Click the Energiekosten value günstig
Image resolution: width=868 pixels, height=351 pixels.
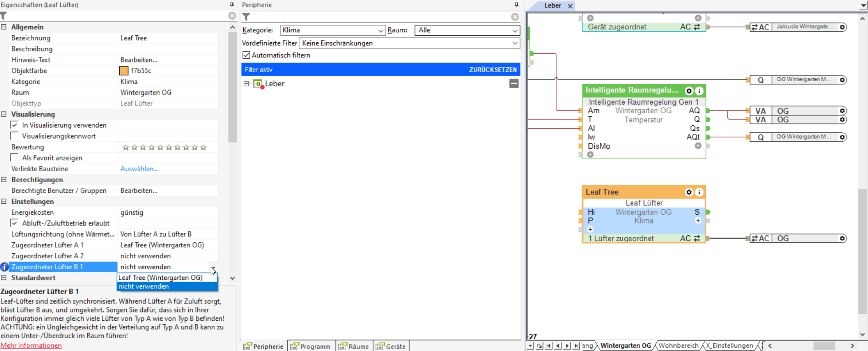pyautogui.click(x=132, y=212)
